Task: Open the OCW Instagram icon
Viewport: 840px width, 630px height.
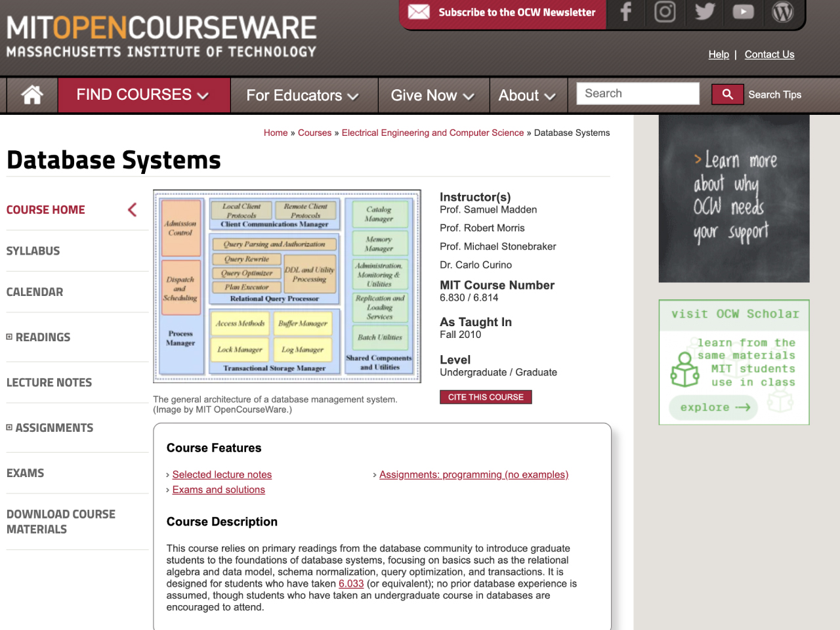Action: 665,12
